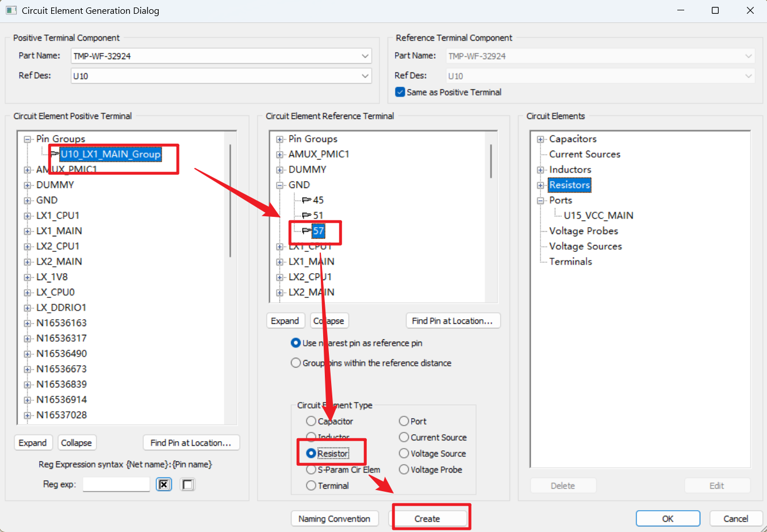Select Terminals in Circuit Elements
The height and width of the screenshot is (532, 767).
570,262
